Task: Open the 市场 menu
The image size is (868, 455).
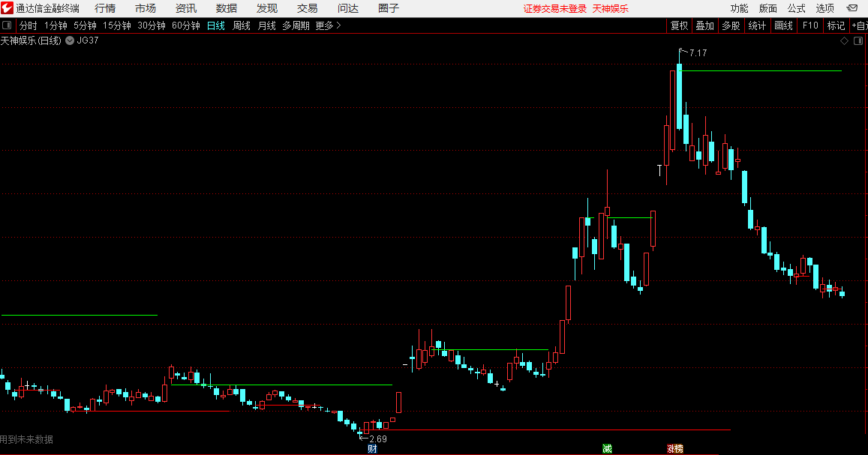Action: [x=146, y=8]
